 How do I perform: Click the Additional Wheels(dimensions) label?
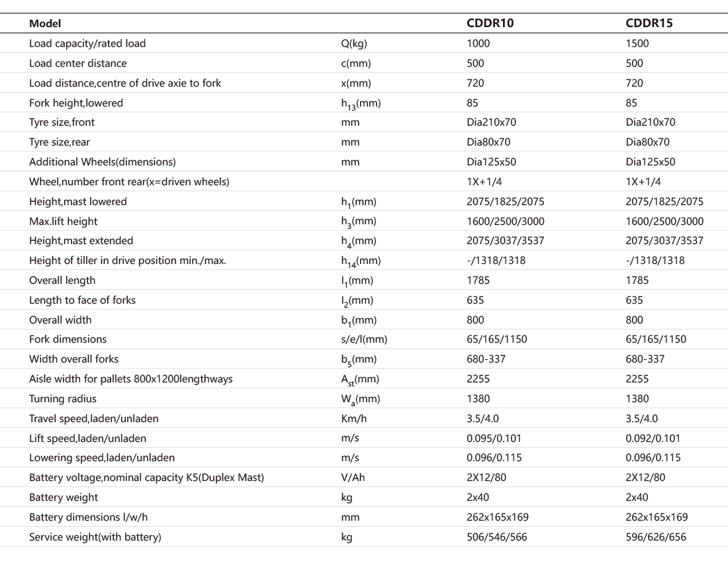point(103,162)
